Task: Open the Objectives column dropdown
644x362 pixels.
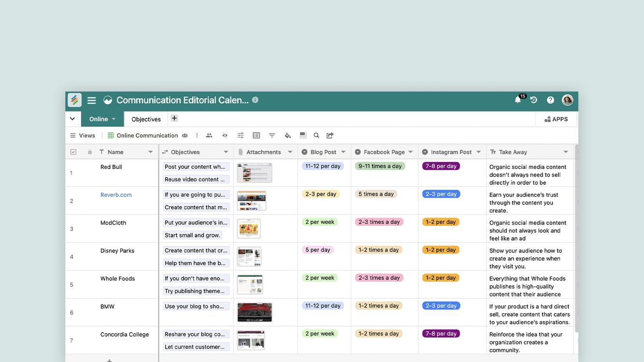Action: (226, 152)
